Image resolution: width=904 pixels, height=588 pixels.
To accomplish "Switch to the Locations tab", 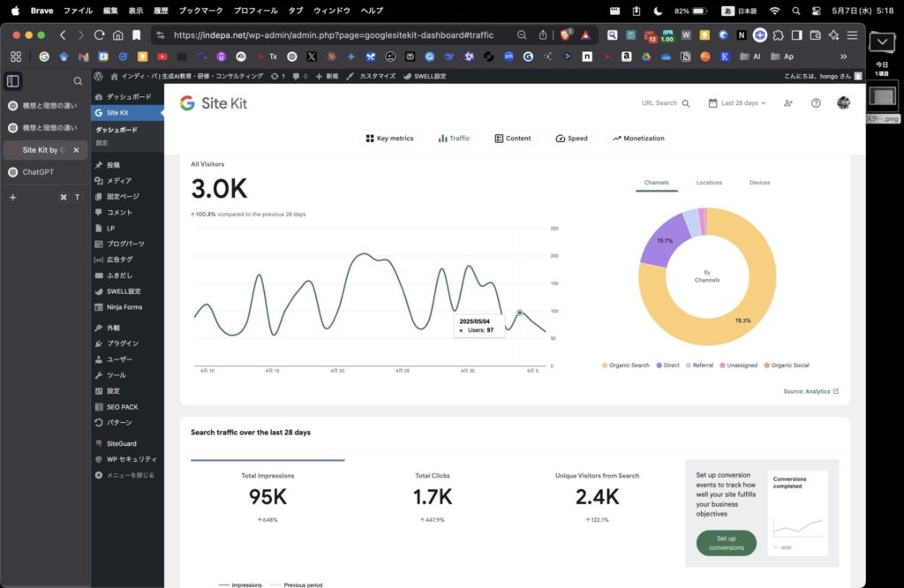I will click(x=709, y=183).
